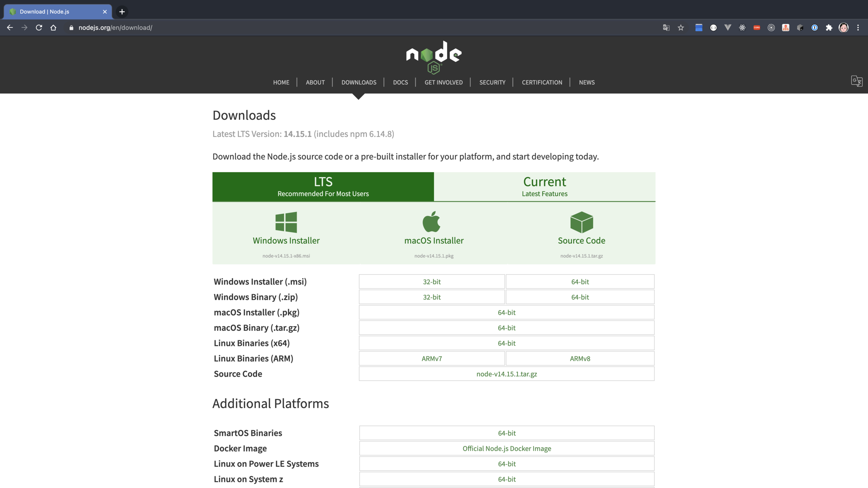868x488 pixels.
Task: Select the LTS Recommended tab
Action: click(323, 187)
